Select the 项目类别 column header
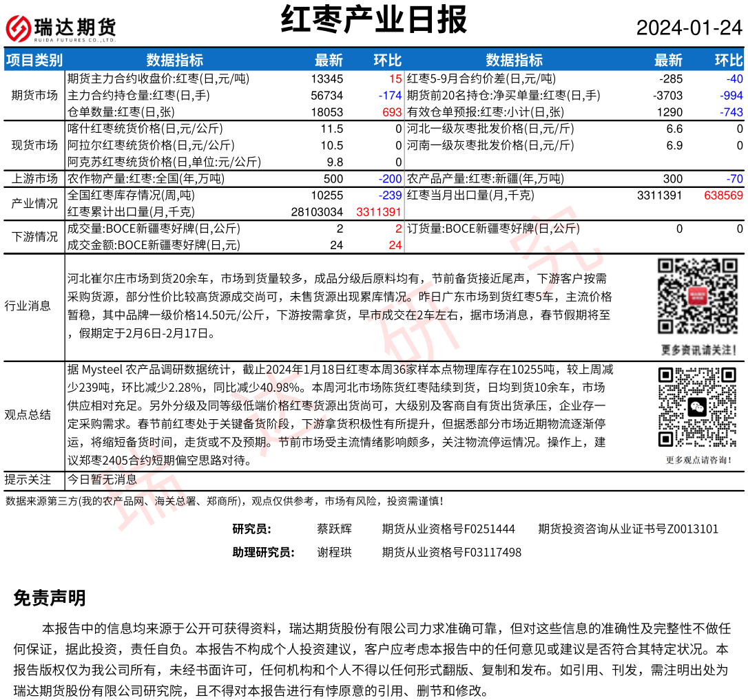This screenshot has width=748, height=700. tap(34, 61)
